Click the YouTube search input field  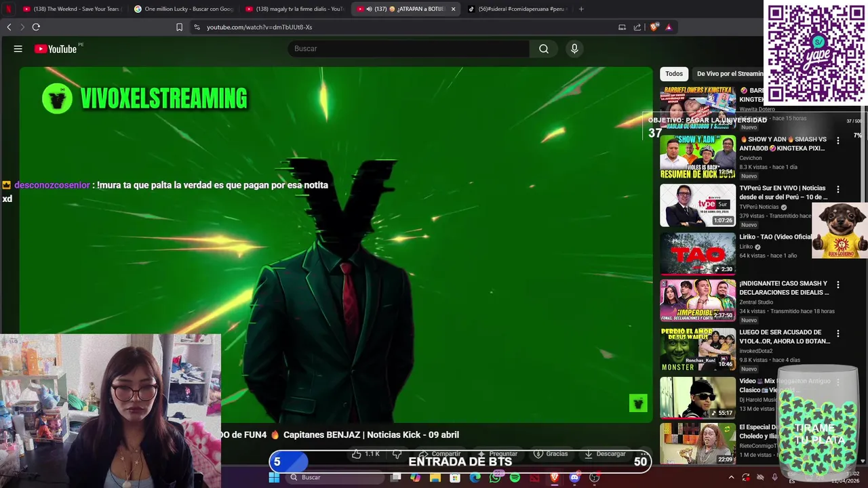409,49
